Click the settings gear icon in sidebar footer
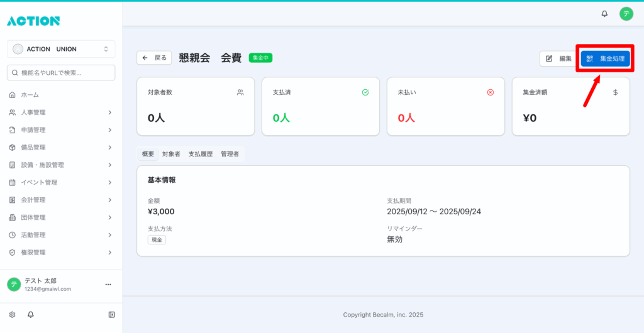Screen dimensions: 644x333 click(12, 314)
